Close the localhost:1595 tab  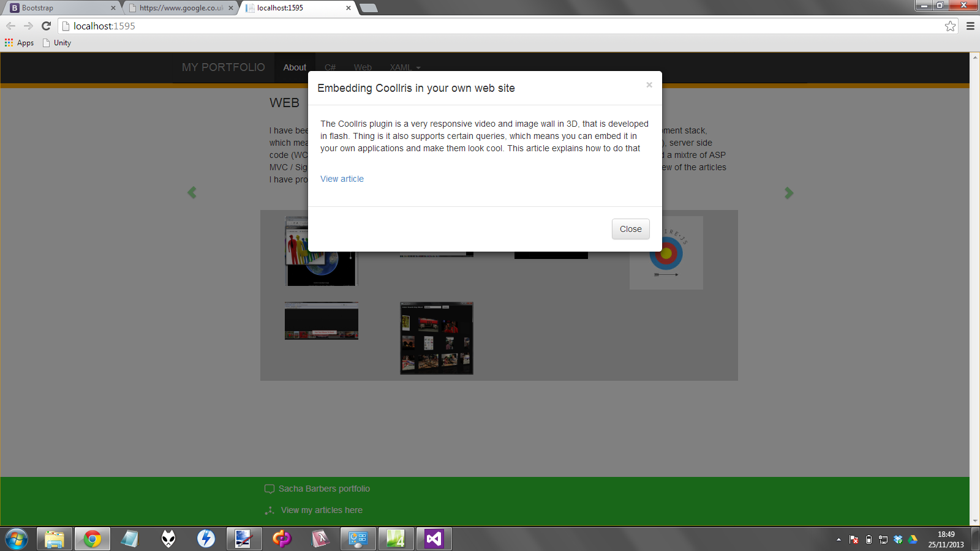[349, 8]
